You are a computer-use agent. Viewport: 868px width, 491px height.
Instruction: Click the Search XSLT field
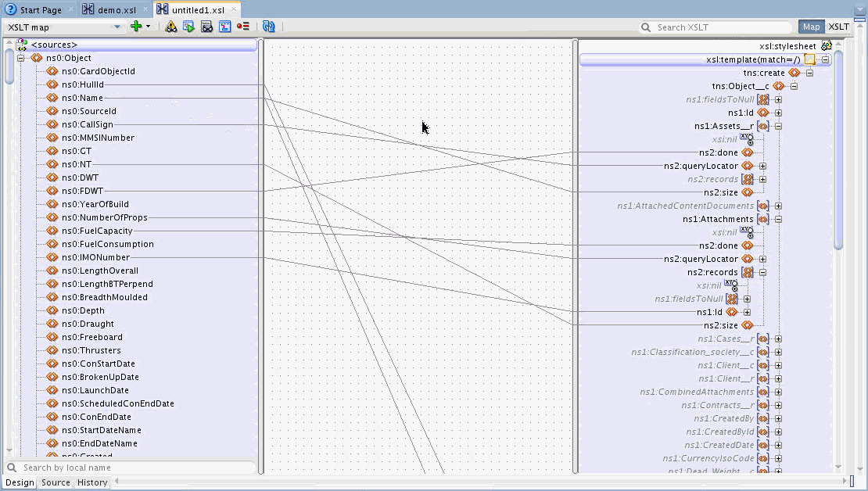point(716,27)
